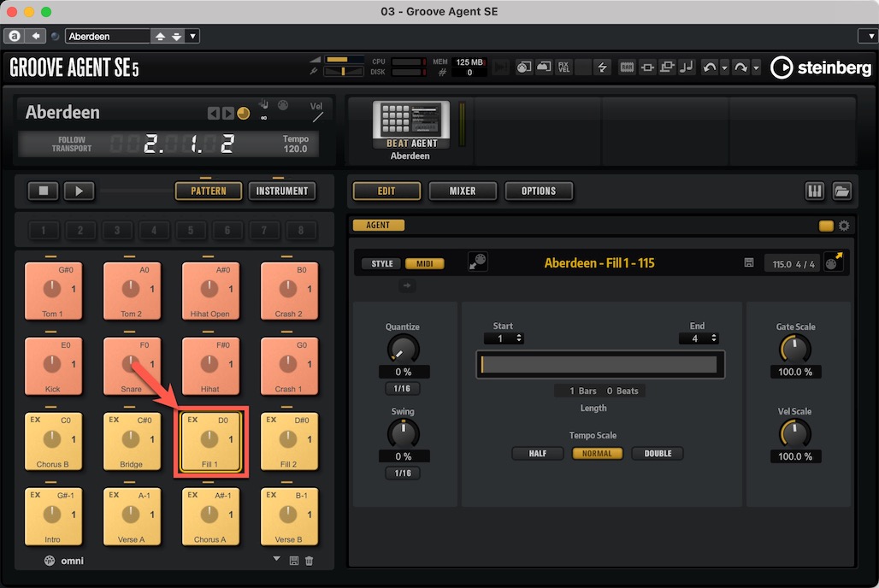The height and width of the screenshot is (588, 879).
Task: Open the Swing 1/16 grid dropdown
Action: click(x=403, y=473)
